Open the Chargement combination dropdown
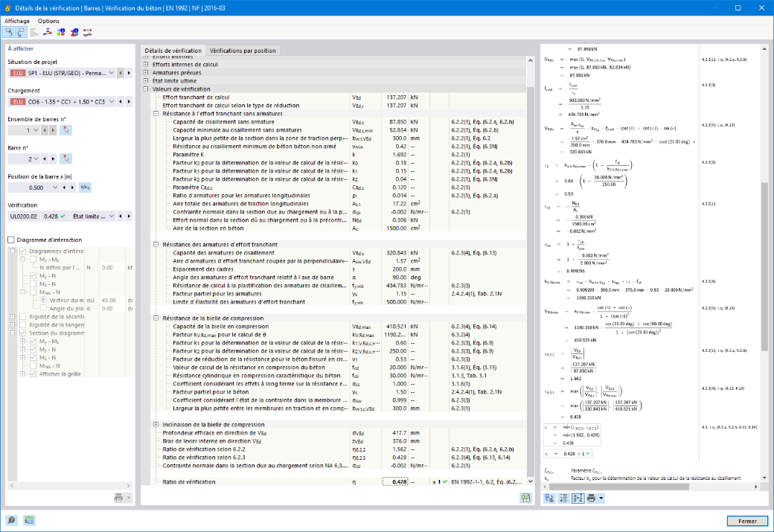 point(112,102)
